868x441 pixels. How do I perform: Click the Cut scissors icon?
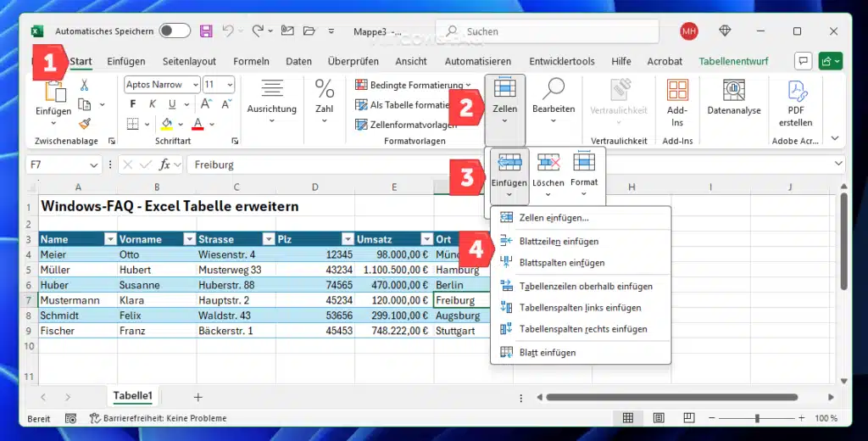pyautogui.click(x=84, y=85)
